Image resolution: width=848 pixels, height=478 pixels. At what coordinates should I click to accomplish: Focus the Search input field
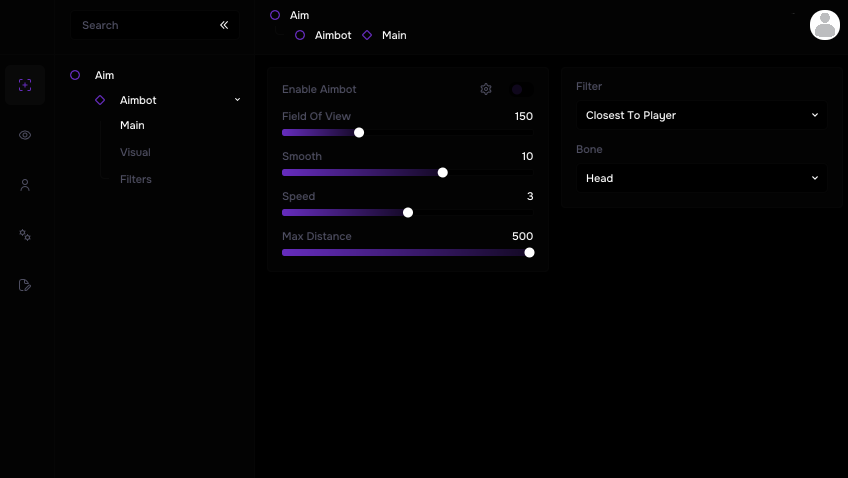tap(155, 25)
